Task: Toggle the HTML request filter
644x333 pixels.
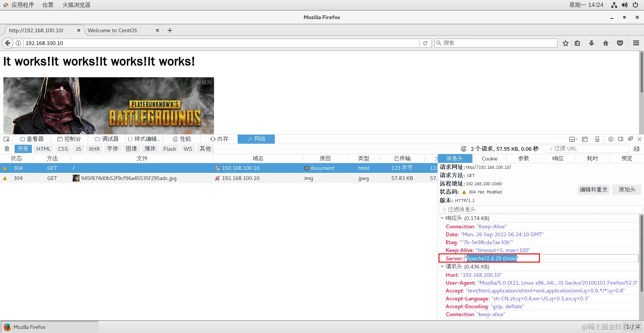Action: pyautogui.click(x=43, y=149)
